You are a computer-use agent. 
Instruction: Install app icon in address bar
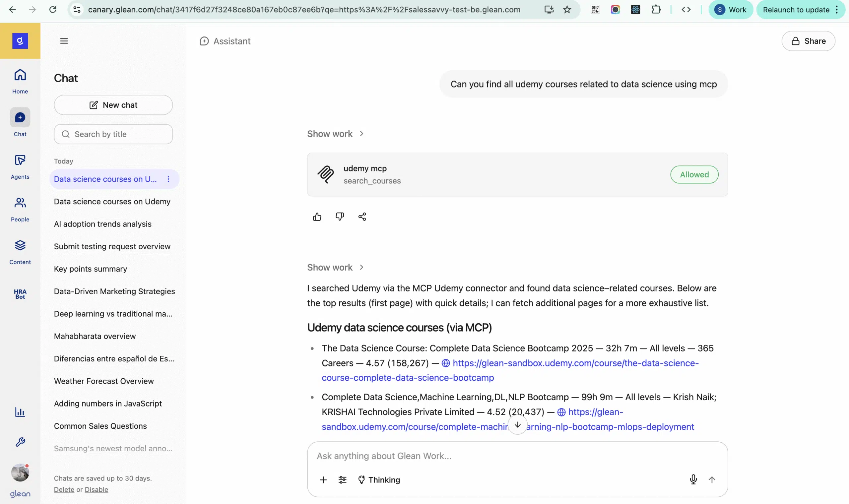point(549,10)
